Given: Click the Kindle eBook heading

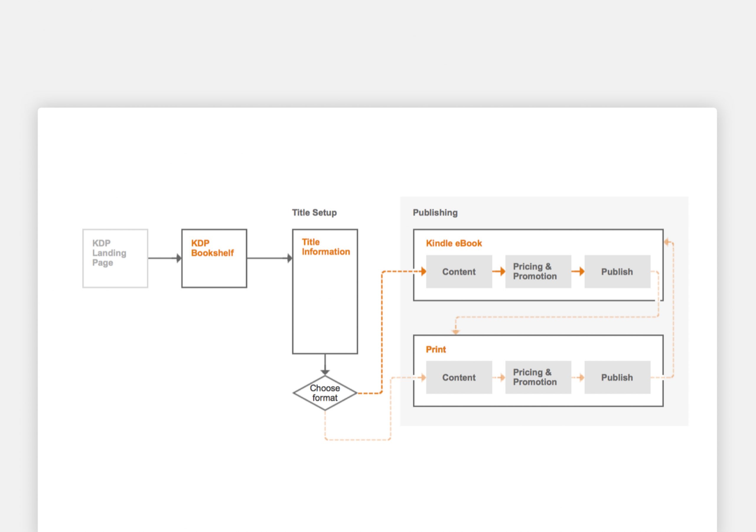Looking at the screenshot, I should (454, 243).
